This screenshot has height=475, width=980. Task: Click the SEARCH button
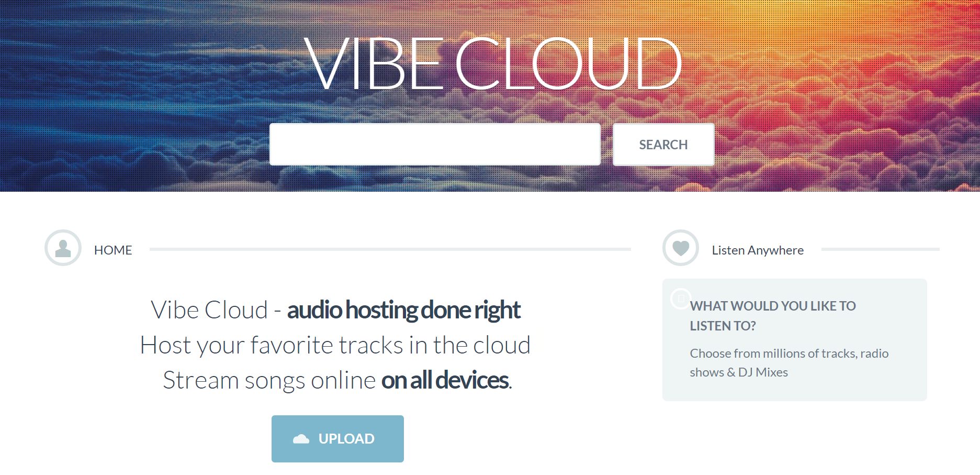pyautogui.click(x=663, y=145)
